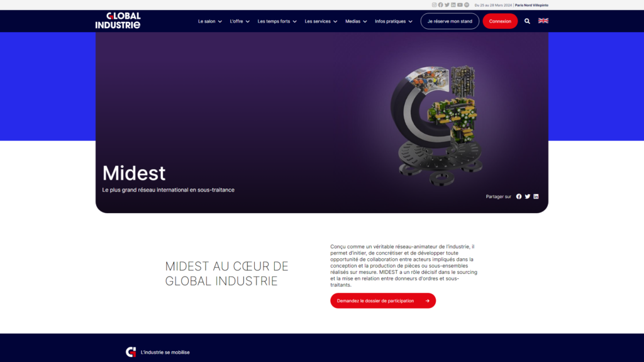Image resolution: width=644 pixels, height=362 pixels.
Task: Open the Spotify icon in top bar
Action: [467, 5]
